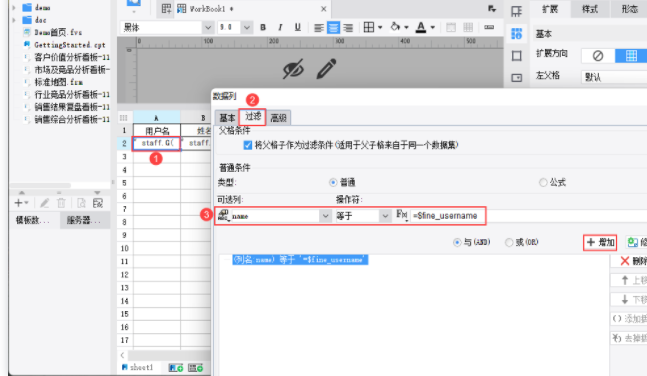This screenshot has width=647, height=376.
Task: Click the new template grid icon beside WorkBook1
Action: click(166, 9)
